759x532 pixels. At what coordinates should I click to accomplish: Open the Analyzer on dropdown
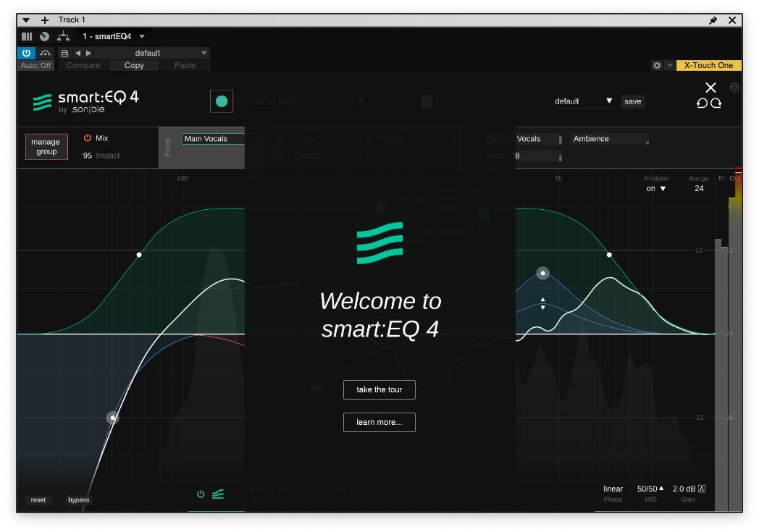pos(656,189)
